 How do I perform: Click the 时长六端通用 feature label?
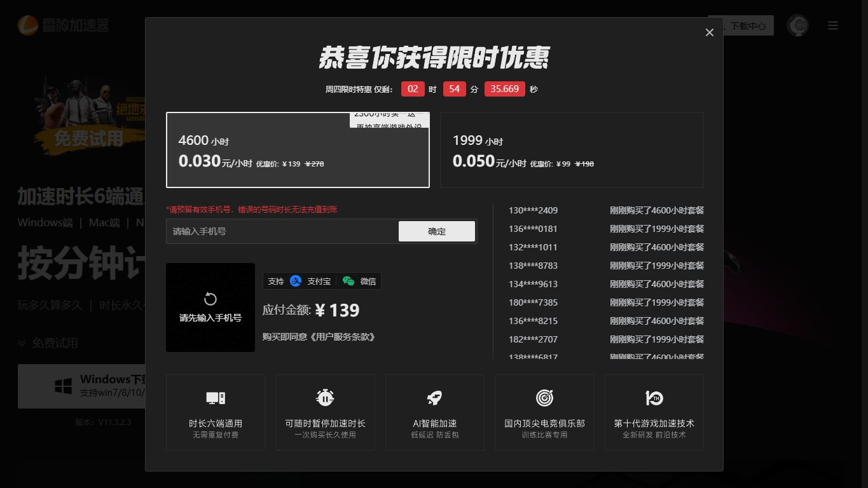[216, 423]
